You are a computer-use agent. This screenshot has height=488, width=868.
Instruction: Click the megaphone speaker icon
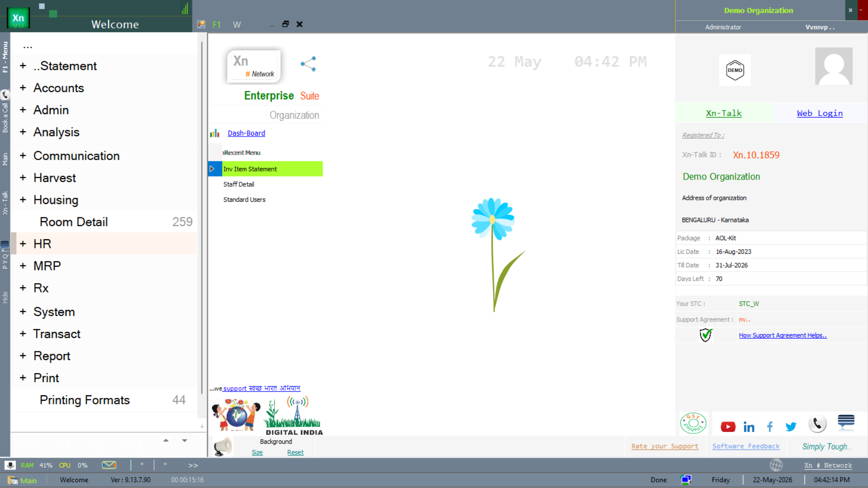[x=223, y=446]
